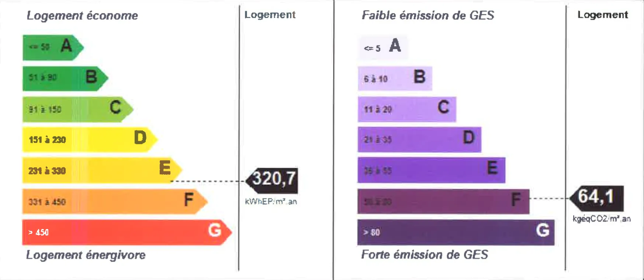Image resolution: width=644 pixels, height=280 pixels.
Task: Click the 'Logement énergivore' label
Action: tap(86, 255)
